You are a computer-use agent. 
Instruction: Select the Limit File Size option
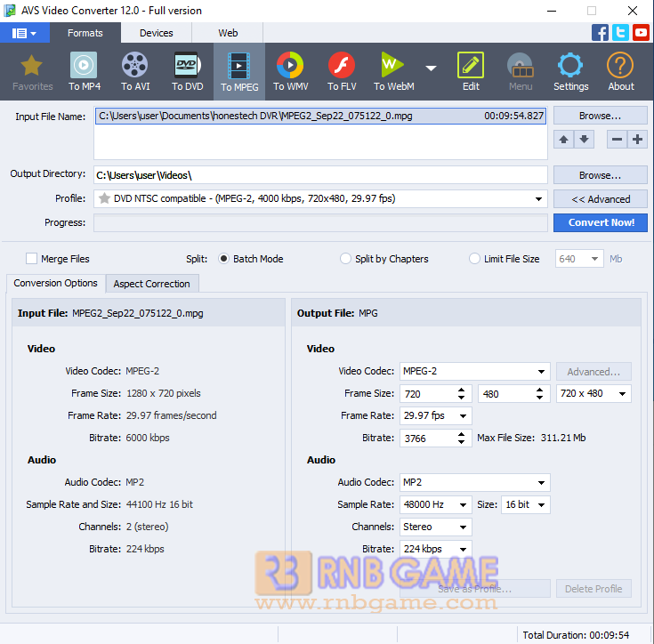[474, 259]
